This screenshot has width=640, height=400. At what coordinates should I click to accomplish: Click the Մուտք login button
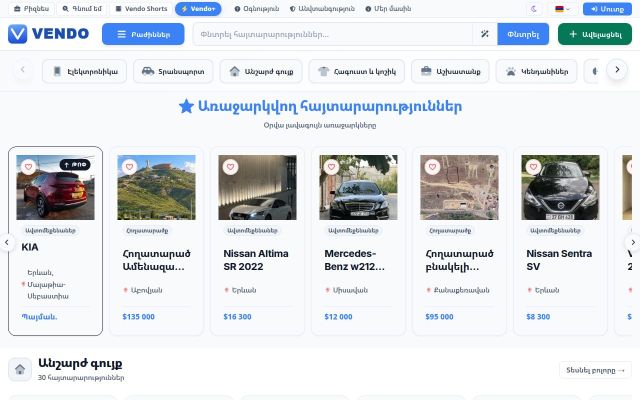point(607,9)
